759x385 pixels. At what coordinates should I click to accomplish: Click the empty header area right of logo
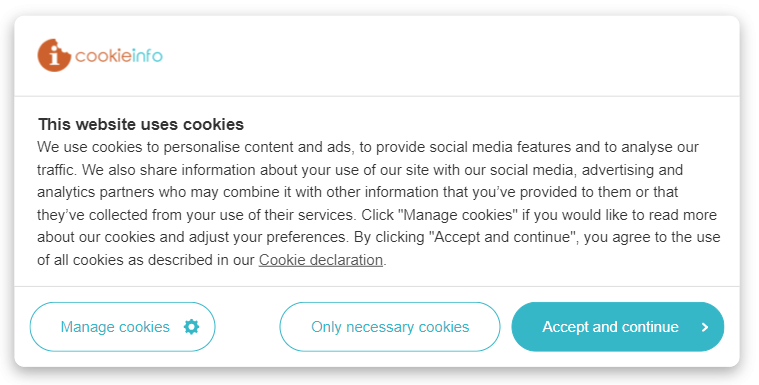(450, 56)
